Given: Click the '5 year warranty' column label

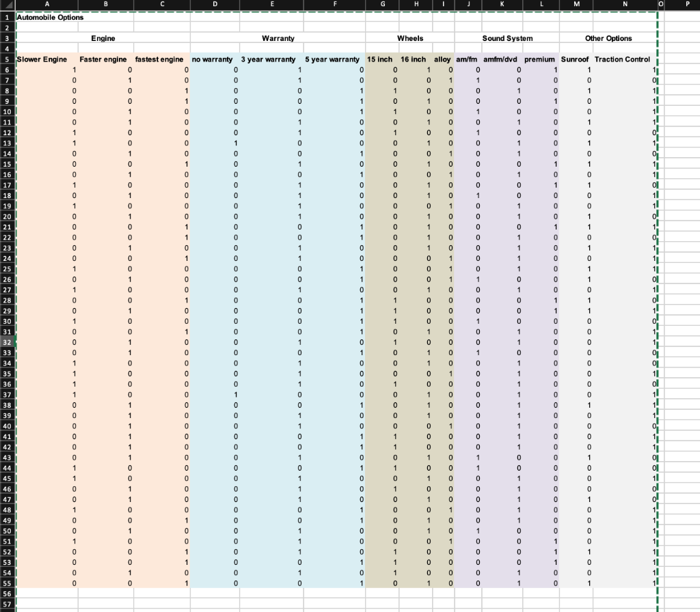Looking at the screenshot, I should click(332, 59).
